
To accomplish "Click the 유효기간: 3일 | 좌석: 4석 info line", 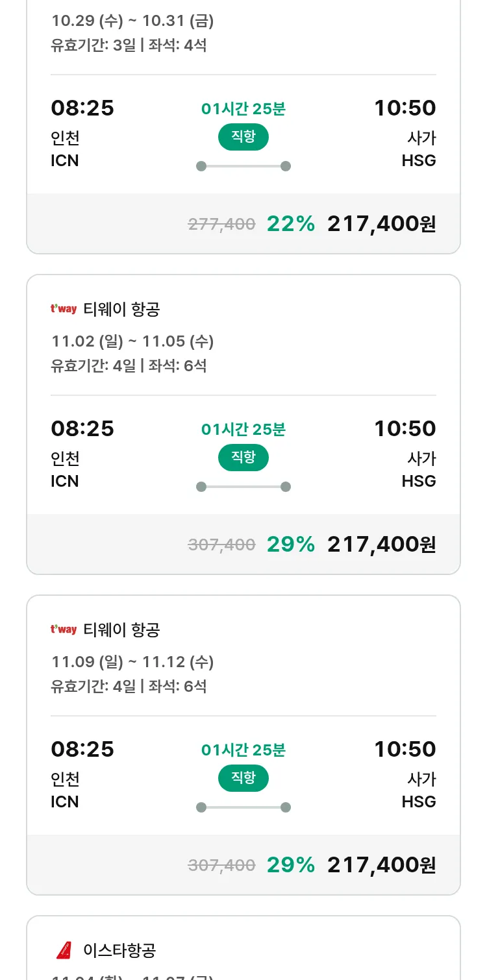I will (129, 45).
